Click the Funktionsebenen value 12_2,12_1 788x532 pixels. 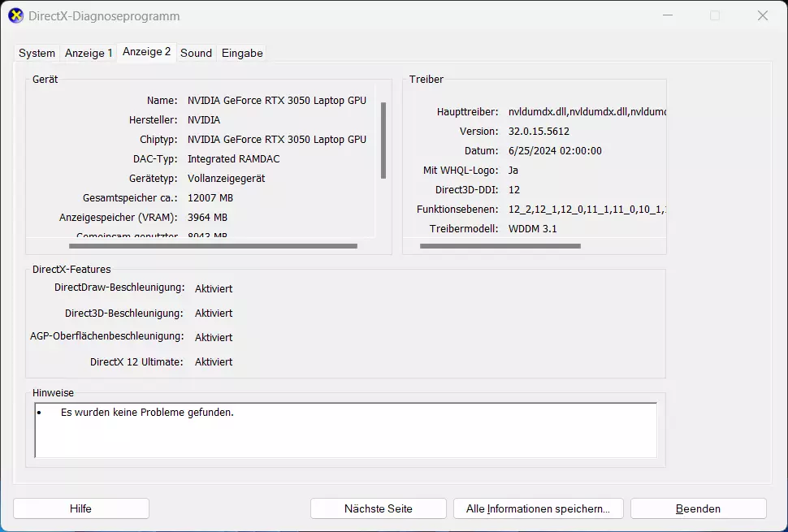point(587,210)
